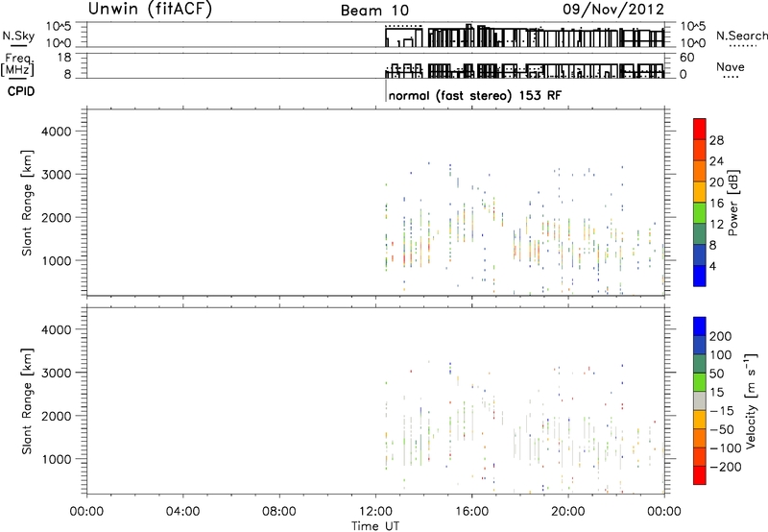Image resolution: width=768 pixels, height=532 pixels.
Task: Click the 'N.Search' legend label
Action: (x=741, y=36)
